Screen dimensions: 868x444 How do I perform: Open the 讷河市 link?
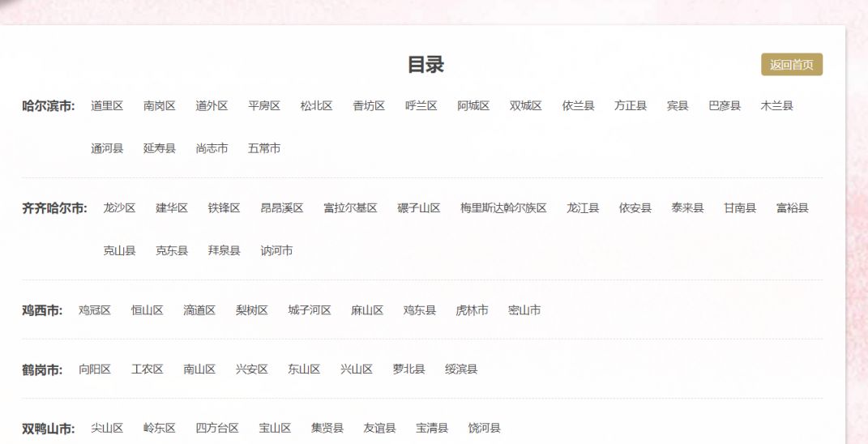(x=276, y=251)
